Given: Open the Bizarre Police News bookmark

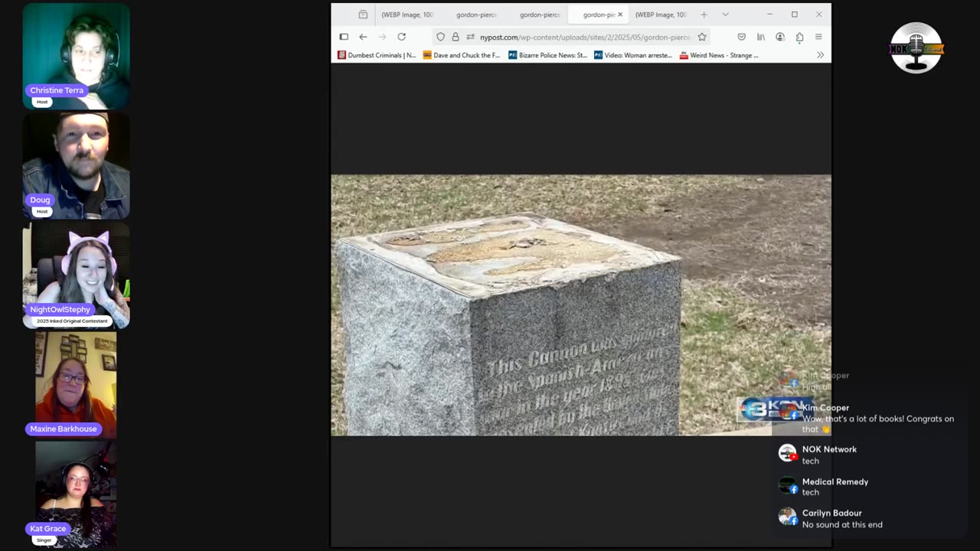Looking at the screenshot, I should point(547,55).
